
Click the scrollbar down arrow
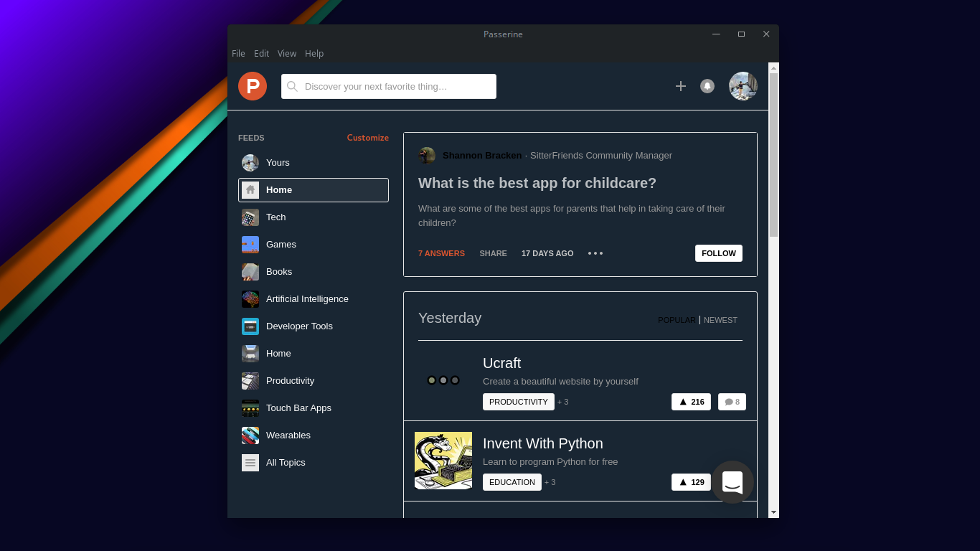(x=773, y=512)
